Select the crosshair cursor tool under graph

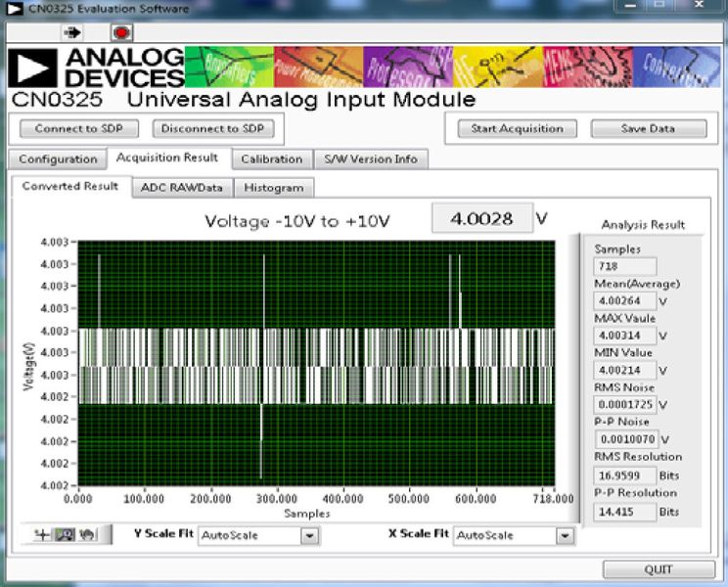click(43, 534)
